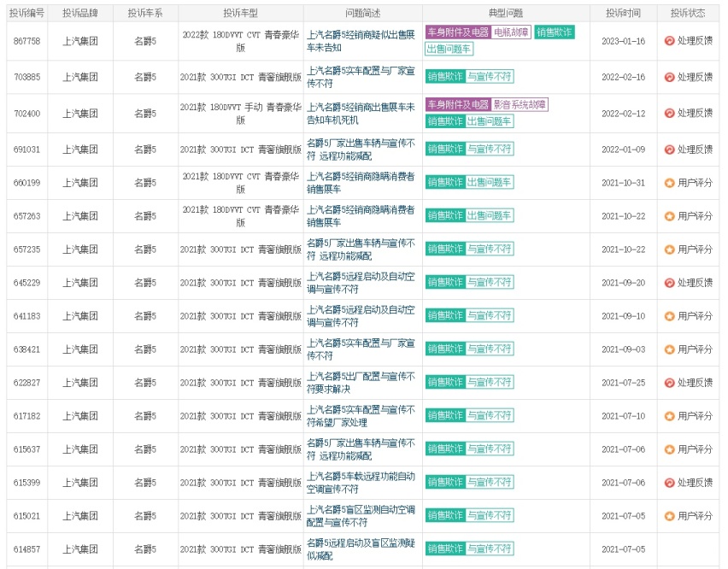728x569 pixels.
Task: Open complaint 上汽名爵5实车配置与宣传不符希望厂家处理
Action: pyautogui.click(x=361, y=416)
